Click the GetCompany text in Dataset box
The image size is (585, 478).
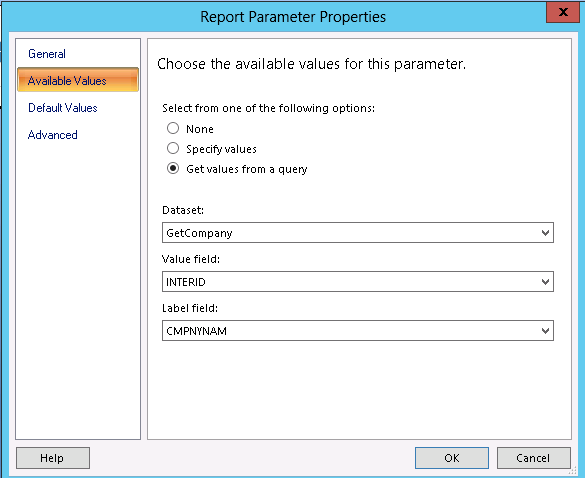[199, 233]
